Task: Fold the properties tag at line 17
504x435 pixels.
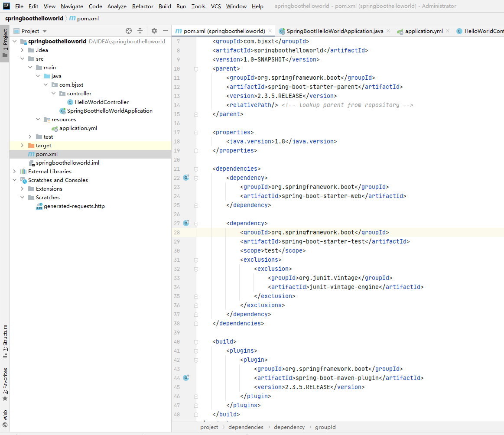Action: (196, 133)
